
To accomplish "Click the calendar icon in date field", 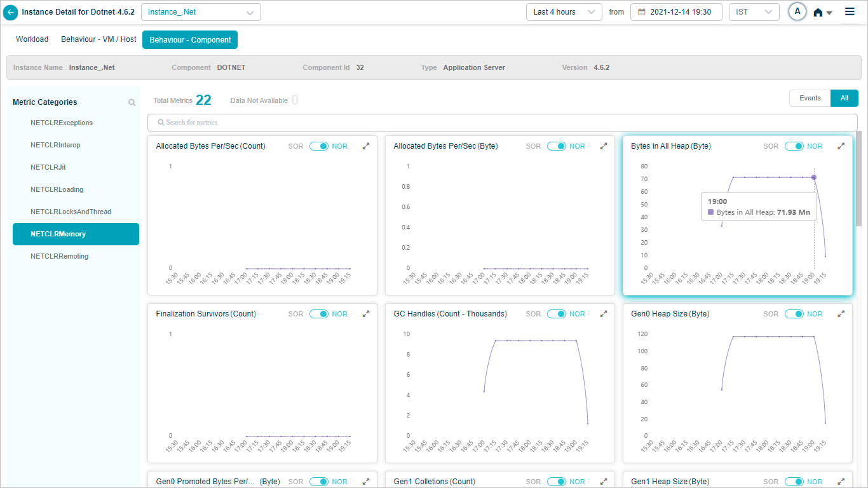I will click(x=641, y=12).
